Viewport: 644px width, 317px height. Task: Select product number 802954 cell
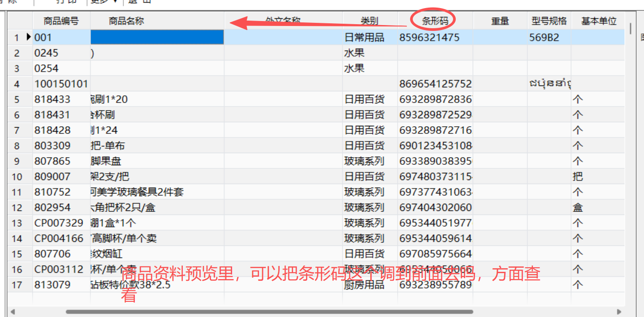point(61,207)
